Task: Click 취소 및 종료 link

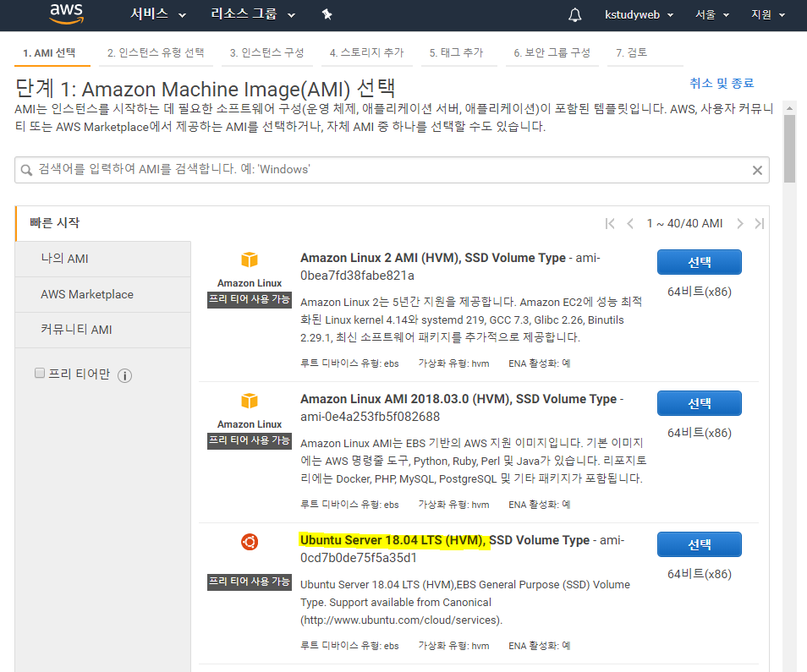Action: point(722,84)
